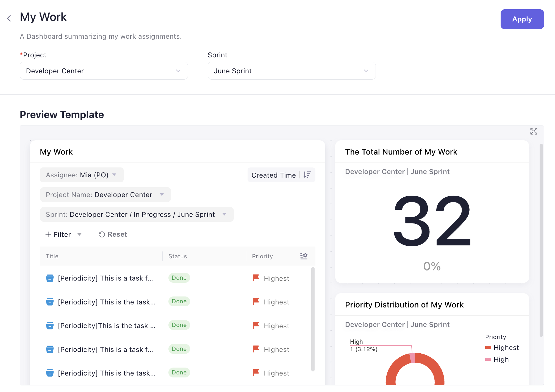
Task: Expand preview to fullscreen
Action: [x=534, y=131]
